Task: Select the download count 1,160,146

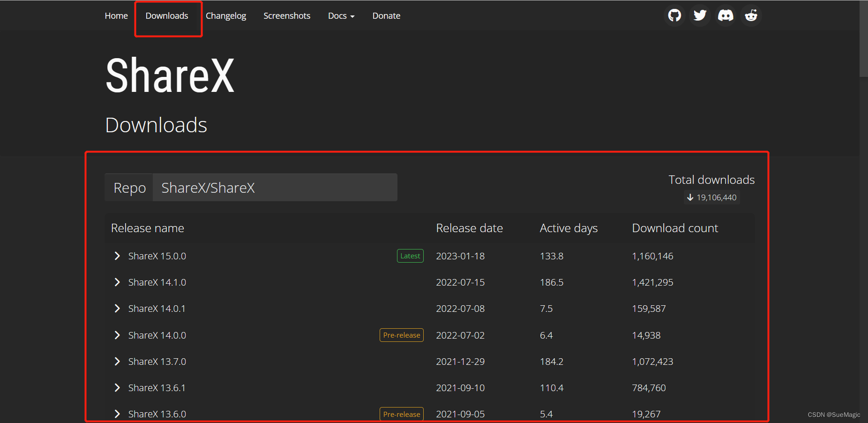Action: [652, 256]
